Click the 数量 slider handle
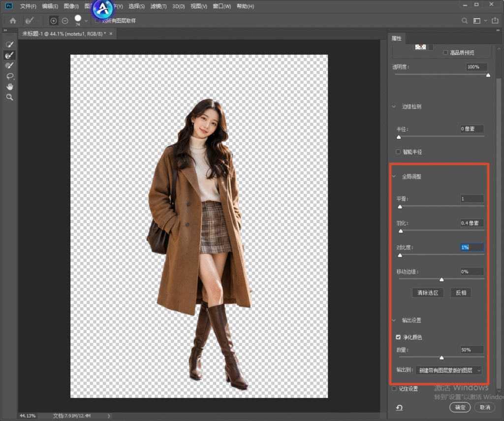 coord(441,357)
